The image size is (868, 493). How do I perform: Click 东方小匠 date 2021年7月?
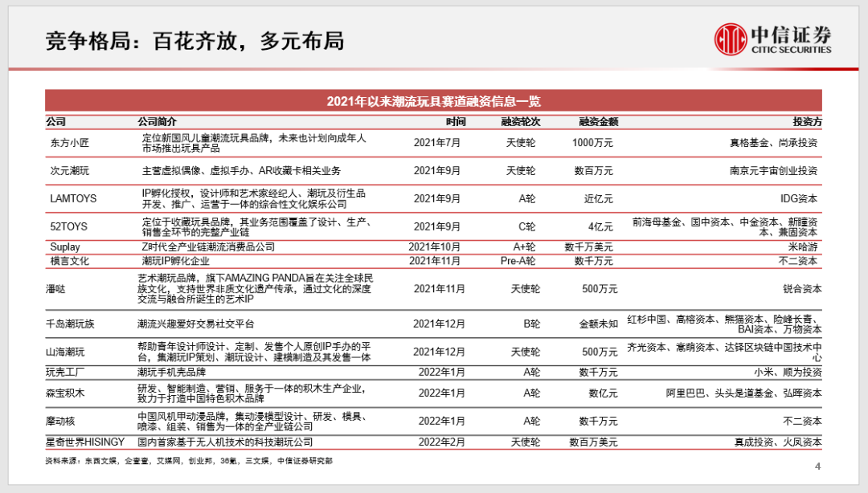coord(436,143)
